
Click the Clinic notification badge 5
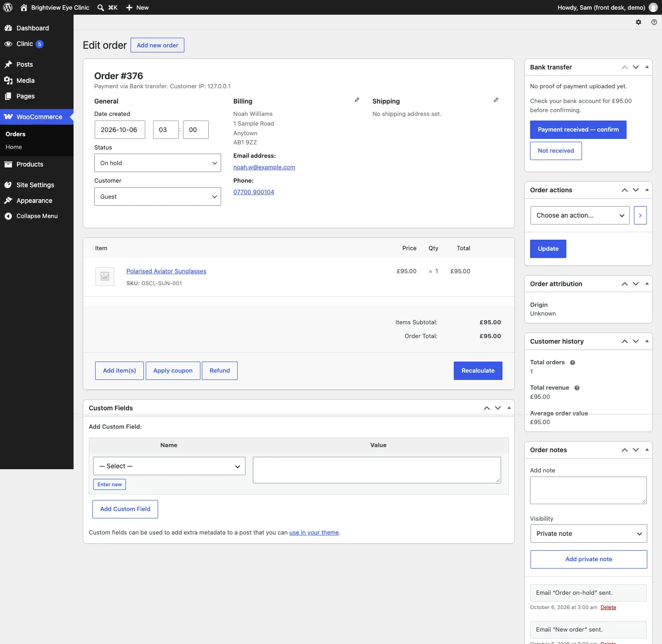pyautogui.click(x=40, y=44)
